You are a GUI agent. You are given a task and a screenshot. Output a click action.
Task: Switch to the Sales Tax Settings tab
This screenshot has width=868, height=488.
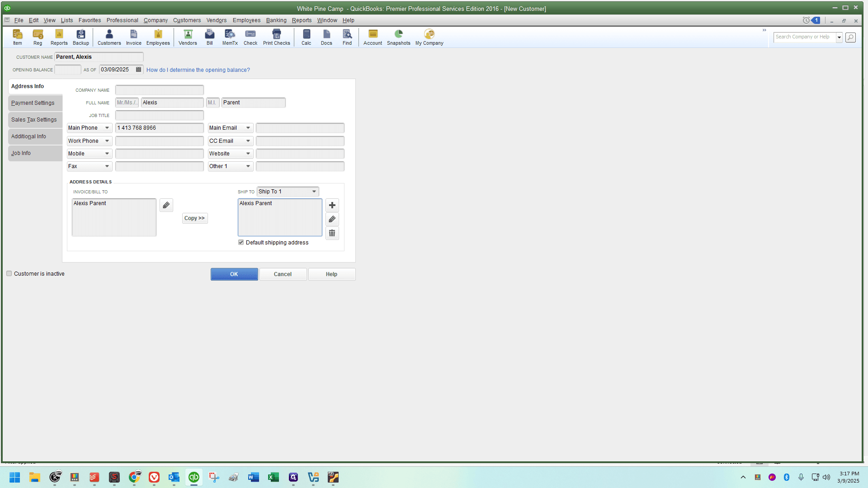click(35, 120)
